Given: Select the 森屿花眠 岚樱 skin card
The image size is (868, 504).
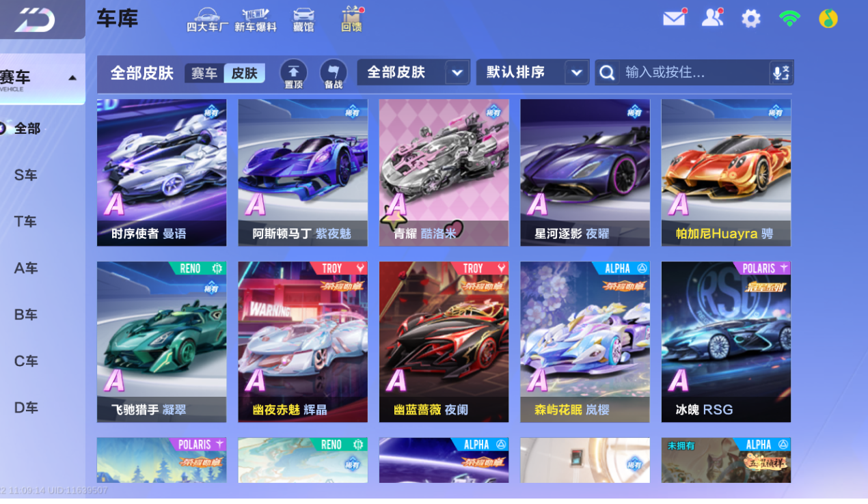Looking at the screenshot, I should coord(585,342).
